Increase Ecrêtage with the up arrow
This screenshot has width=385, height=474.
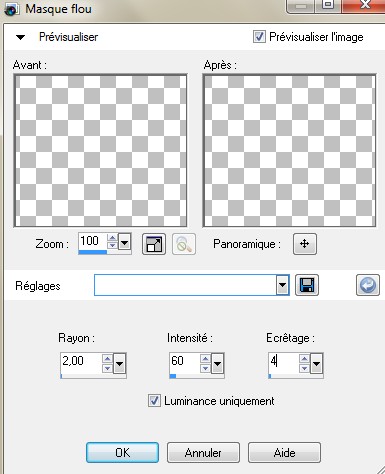(304, 358)
